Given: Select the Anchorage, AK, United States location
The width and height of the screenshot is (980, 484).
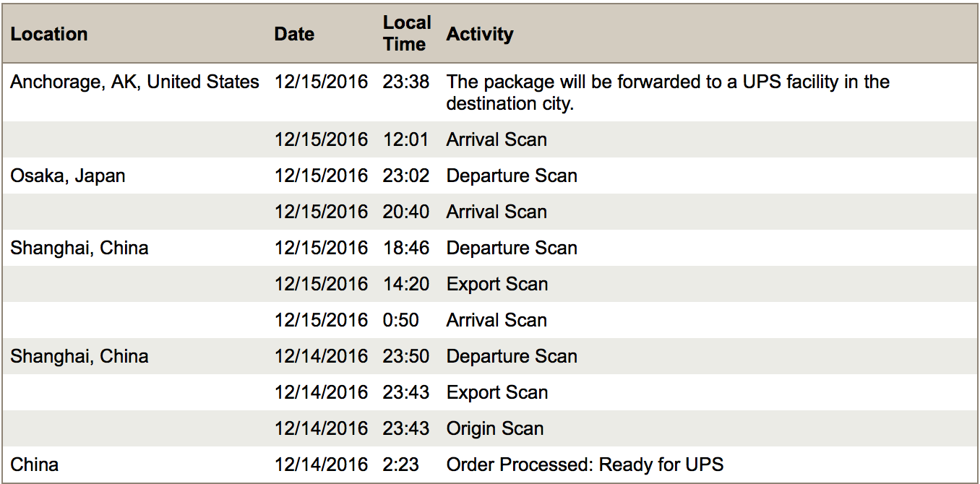Looking at the screenshot, I should click(134, 82).
